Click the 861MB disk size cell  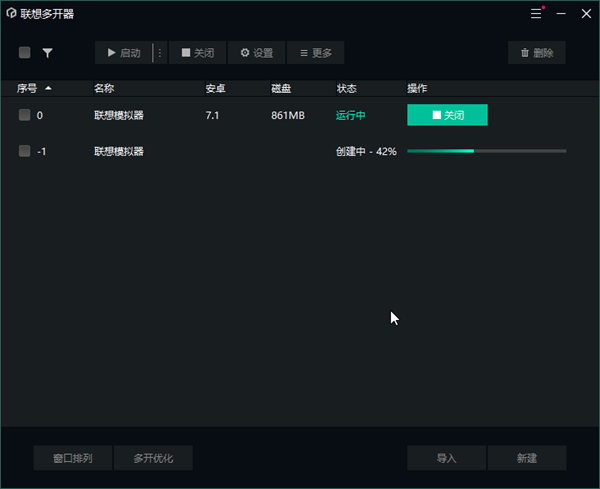tap(288, 115)
